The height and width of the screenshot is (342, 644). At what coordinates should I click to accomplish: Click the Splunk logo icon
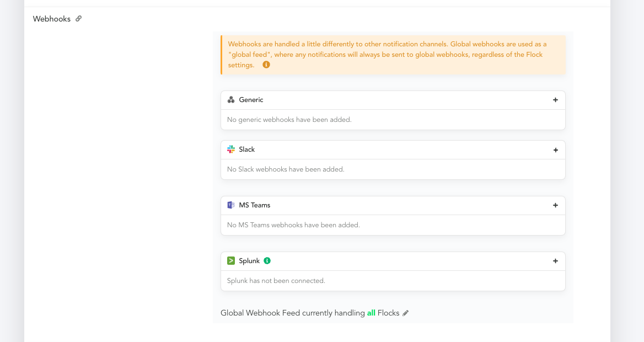231,260
